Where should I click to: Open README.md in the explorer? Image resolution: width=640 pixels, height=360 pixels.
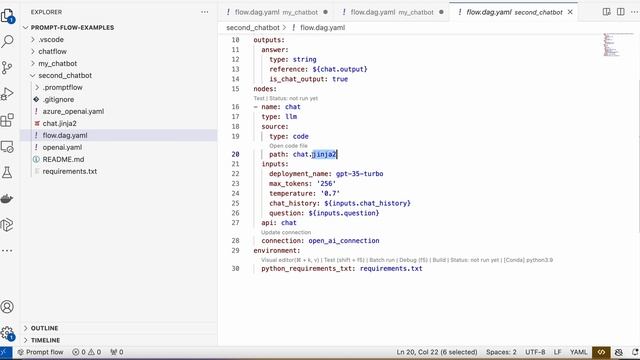pos(63,159)
